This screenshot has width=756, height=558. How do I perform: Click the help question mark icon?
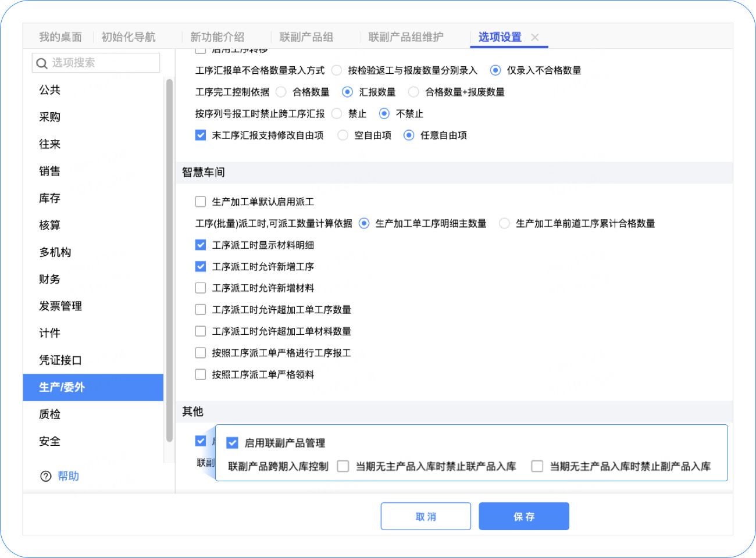click(x=46, y=476)
